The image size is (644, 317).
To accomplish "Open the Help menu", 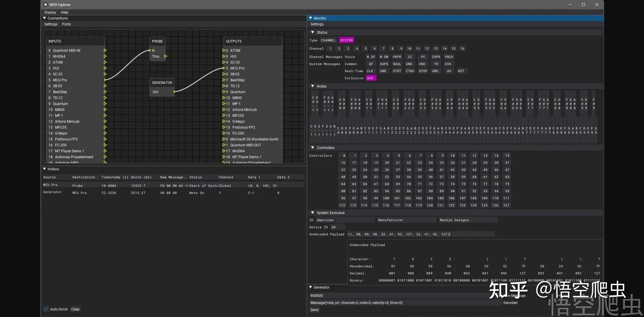I will [64, 12].
